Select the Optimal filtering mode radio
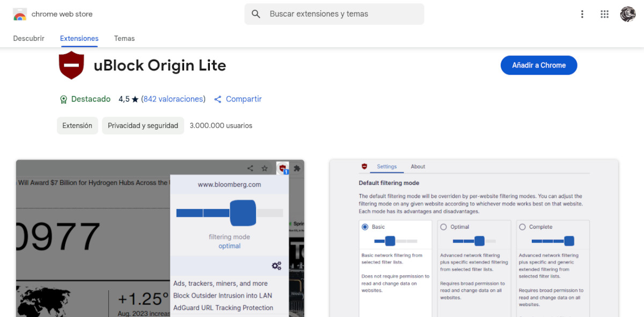644x317 pixels. [443, 227]
